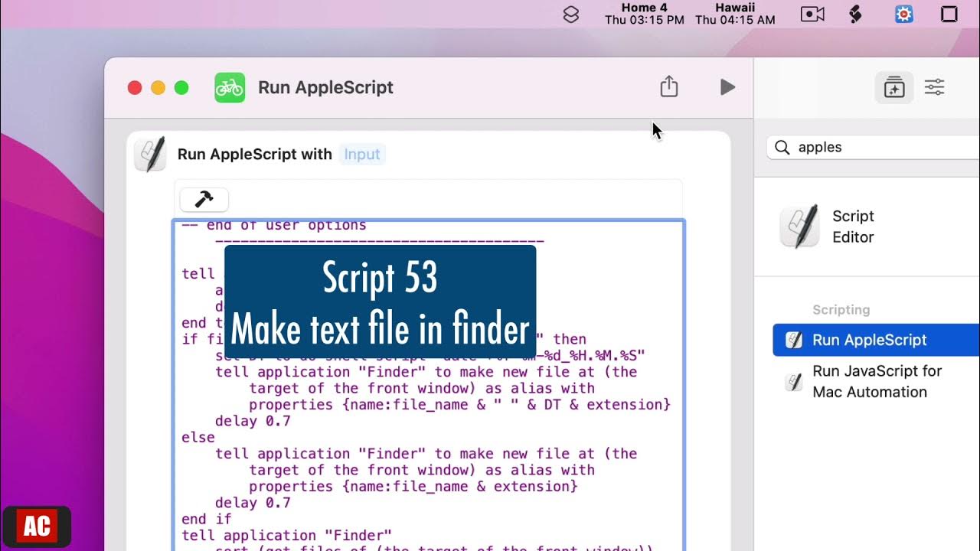
Task: Run the shortcut with play button
Action: (727, 87)
